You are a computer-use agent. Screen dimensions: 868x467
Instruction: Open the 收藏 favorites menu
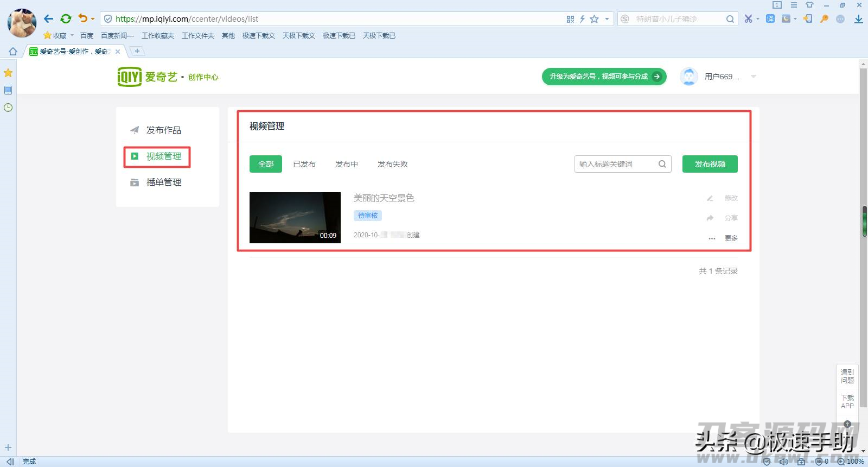tap(59, 35)
